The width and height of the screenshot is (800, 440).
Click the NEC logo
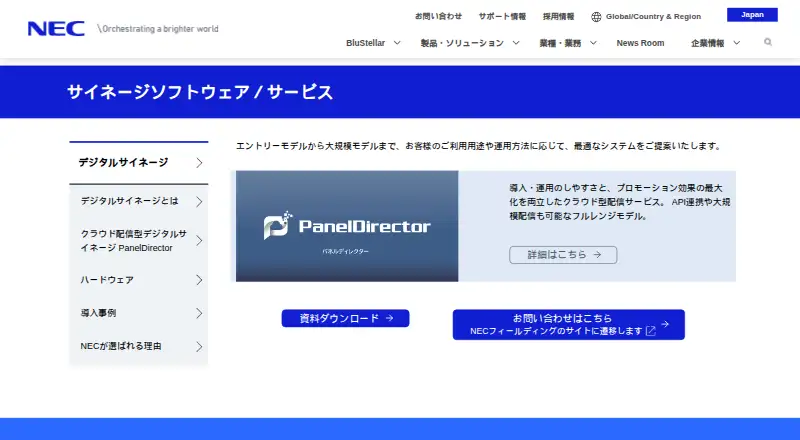click(56, 29)
